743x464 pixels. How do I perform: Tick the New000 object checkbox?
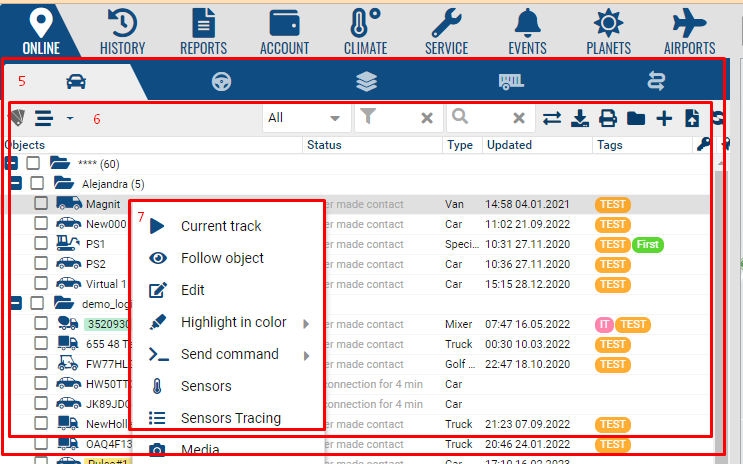pos(41,223)
